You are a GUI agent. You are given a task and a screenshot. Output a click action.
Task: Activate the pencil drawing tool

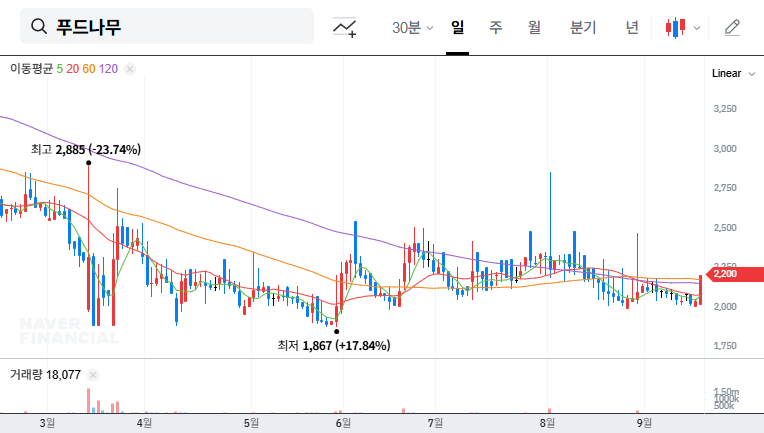[x=732, y=28]
